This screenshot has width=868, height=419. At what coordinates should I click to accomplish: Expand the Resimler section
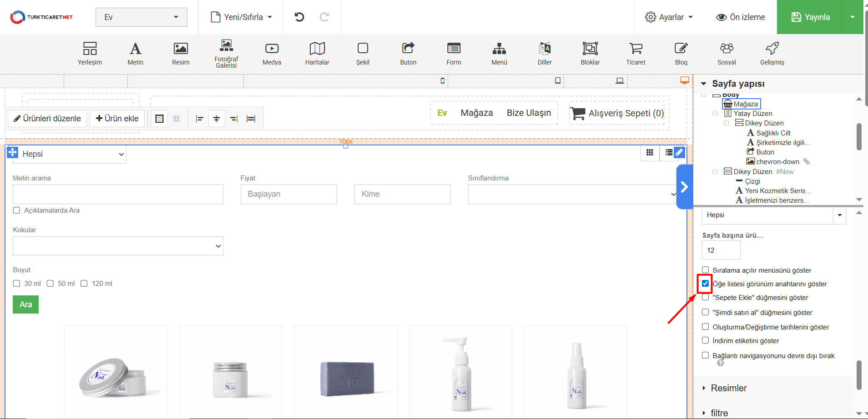tap(728, 388)
